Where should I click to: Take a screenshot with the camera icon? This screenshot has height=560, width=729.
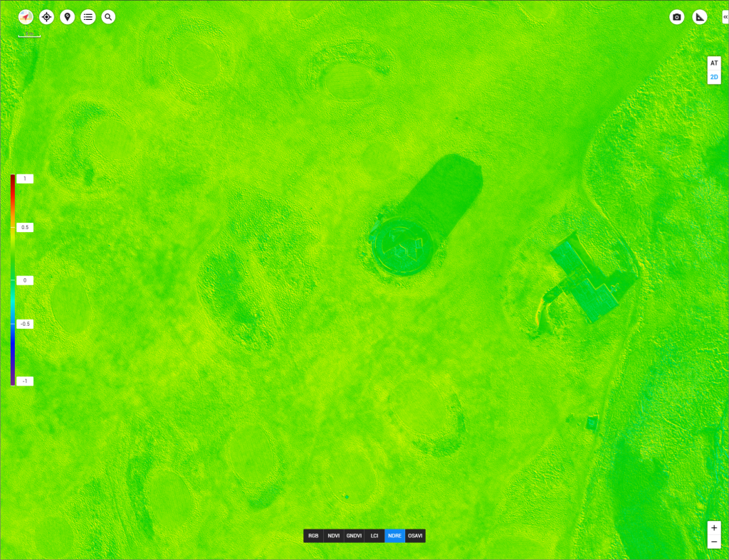(677, 17)
